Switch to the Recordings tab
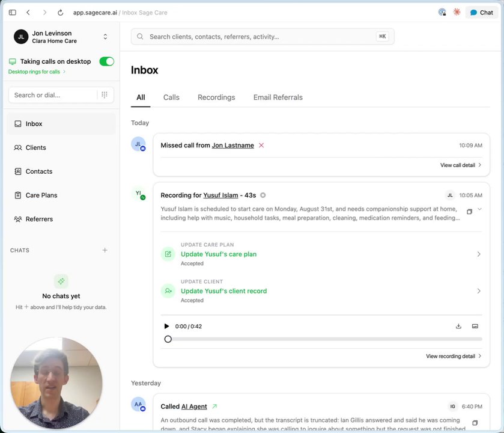The image size is (504, 433). point(216,97)
